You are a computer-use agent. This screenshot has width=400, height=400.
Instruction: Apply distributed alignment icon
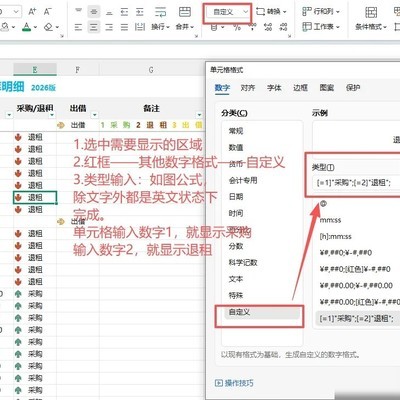pos(140,27)
